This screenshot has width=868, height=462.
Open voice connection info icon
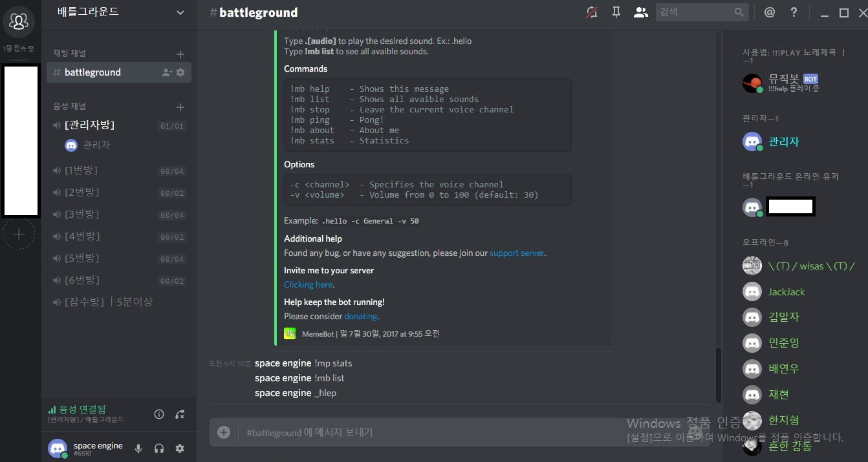coord(159,414)
